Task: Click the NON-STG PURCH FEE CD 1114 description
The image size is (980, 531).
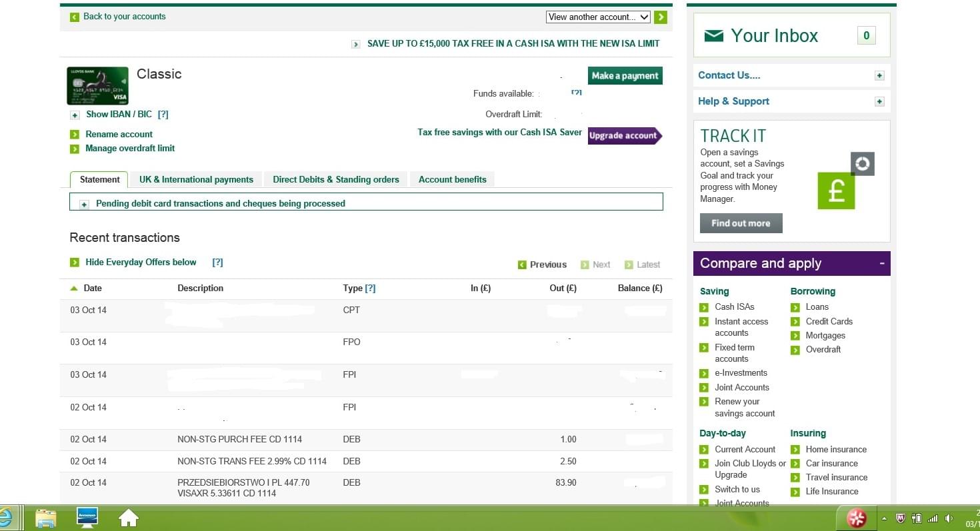Action: pyautogui.click(x=239, y=439)
